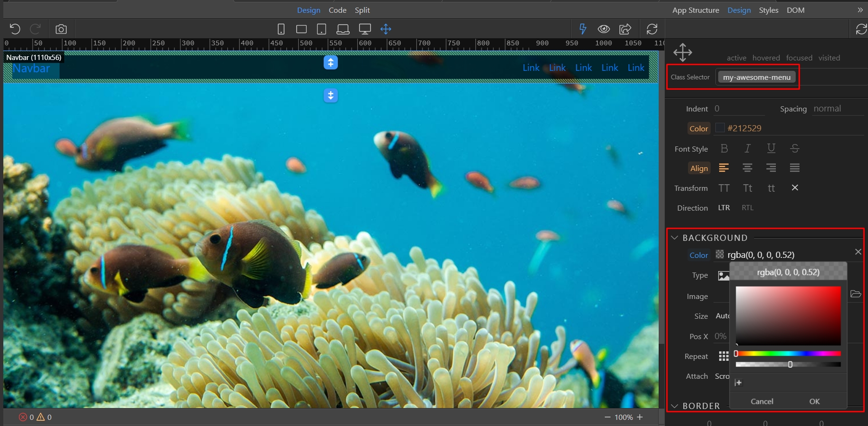Click the Redo arrow icon

click(x=35, y=29)
